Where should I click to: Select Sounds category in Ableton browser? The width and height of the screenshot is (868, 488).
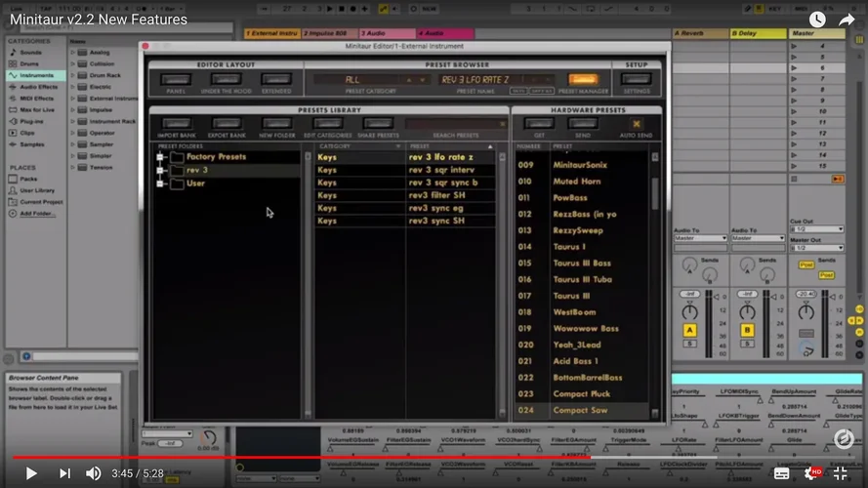[30, 53]
